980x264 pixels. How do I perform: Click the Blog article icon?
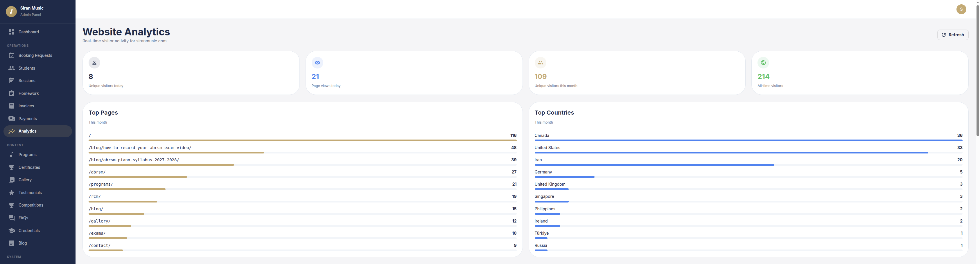point(12,243)
